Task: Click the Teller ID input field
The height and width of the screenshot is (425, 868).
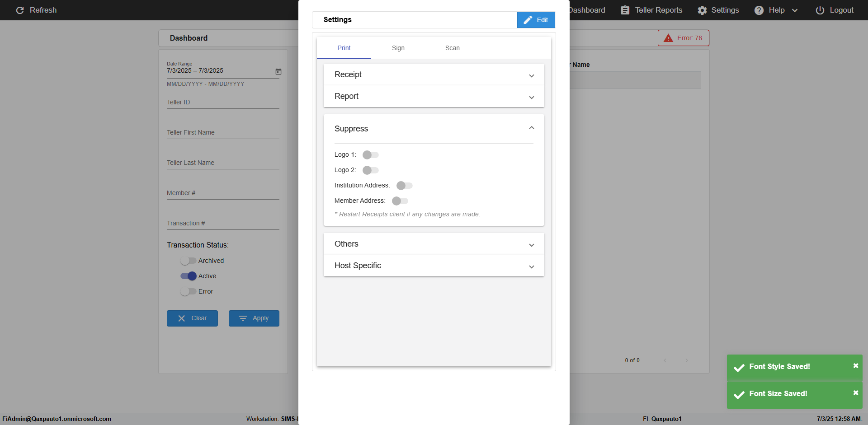Action: pos(223,102)
